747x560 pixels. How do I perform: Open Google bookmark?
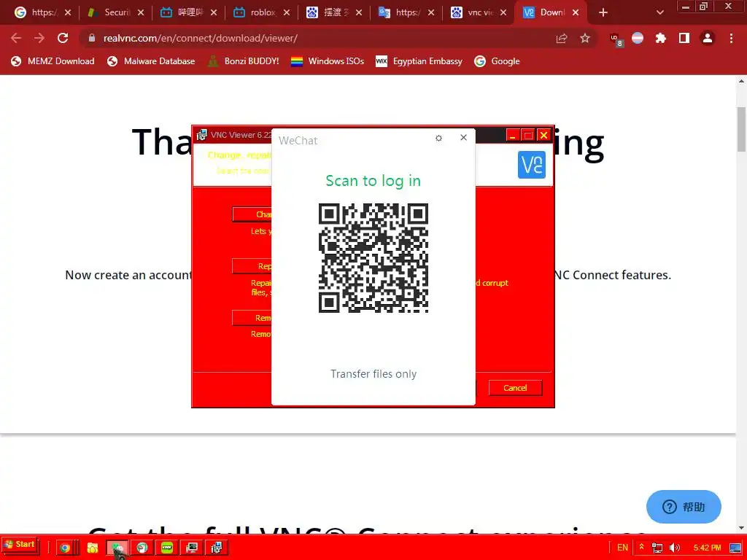pyautogui.click(x=497, y=61)
